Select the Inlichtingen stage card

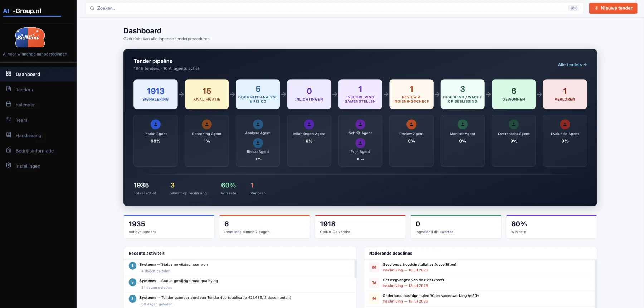(309, 94)
